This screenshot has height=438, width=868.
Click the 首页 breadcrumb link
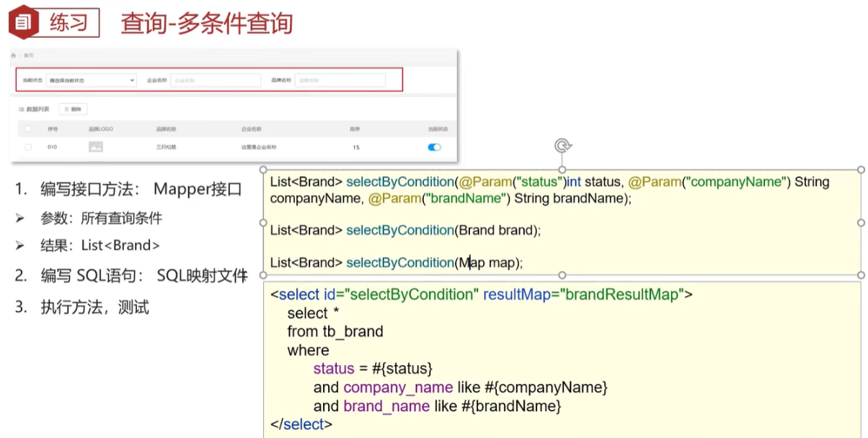pyautogui.click(x=29, y=56)
